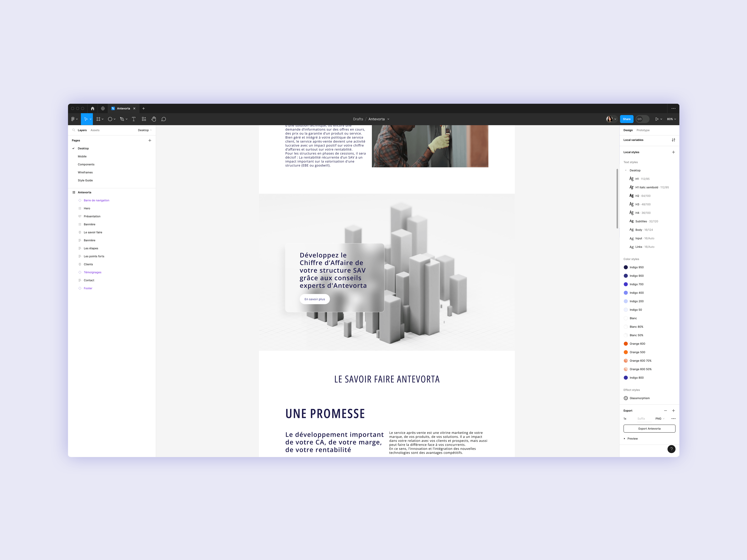The image size is (747, 560).
Task: Open the window more options menu
Action: [x=673, y=108]
